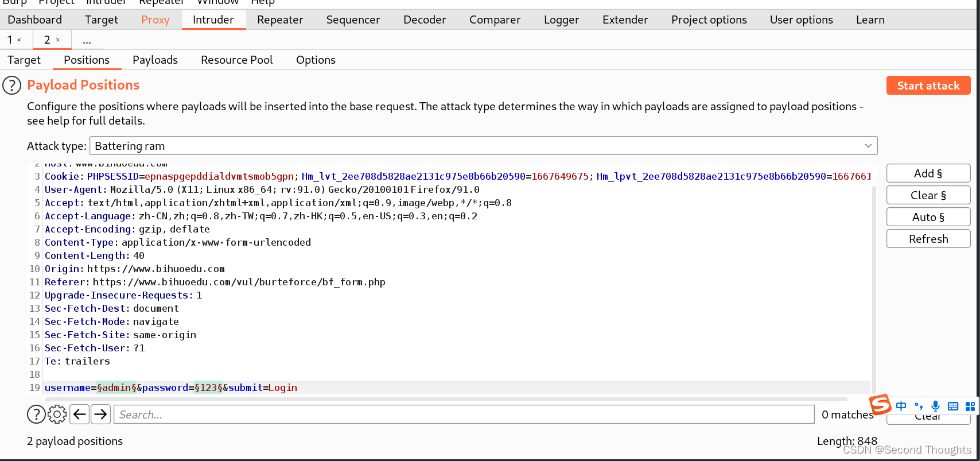The image size is (980, 461).
Task: Open the Learn tab
Action: 870,20
